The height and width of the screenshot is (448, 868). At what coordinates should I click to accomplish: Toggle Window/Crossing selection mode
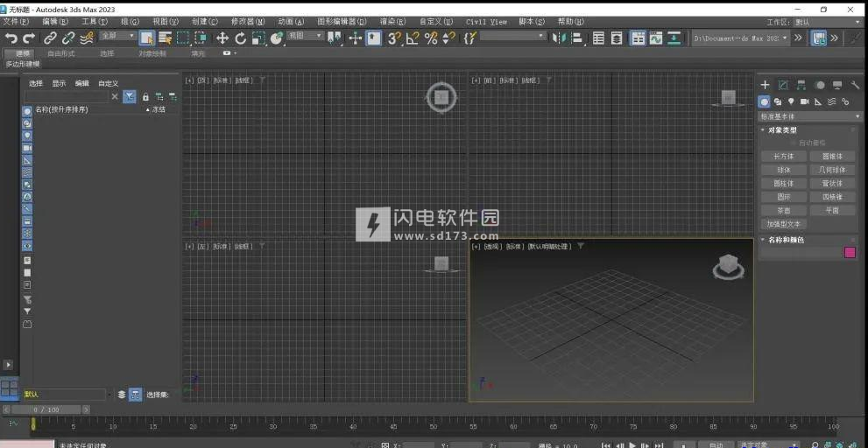point(201,38)
